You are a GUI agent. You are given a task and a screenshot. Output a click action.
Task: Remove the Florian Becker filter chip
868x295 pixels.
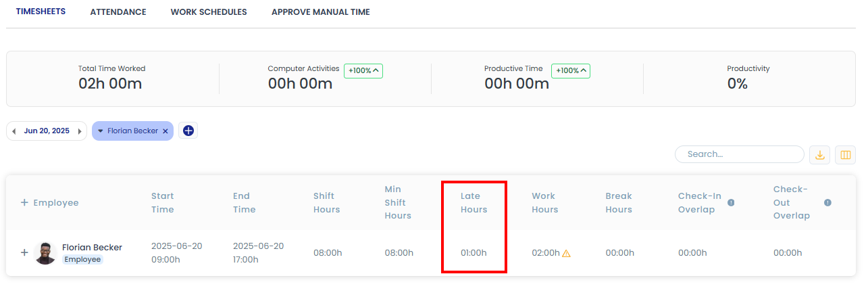(x=165, y=131)
